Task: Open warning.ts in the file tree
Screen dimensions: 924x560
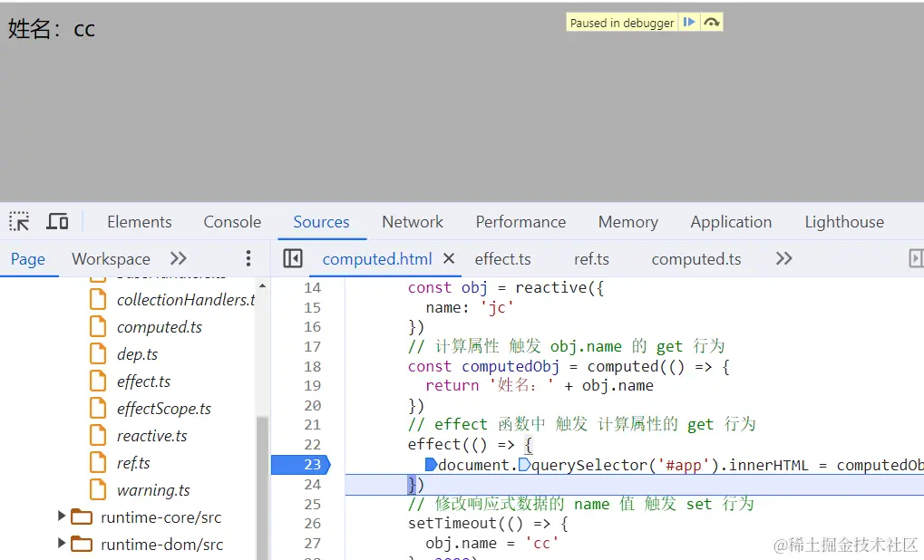Action: [x=153, y=490]
